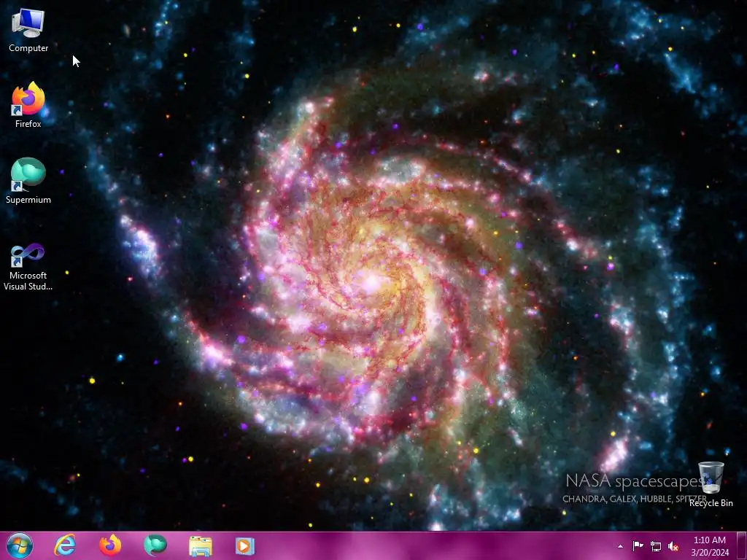
Task: Launch Firefox from the taskbar
Action: tap(110, 545)
